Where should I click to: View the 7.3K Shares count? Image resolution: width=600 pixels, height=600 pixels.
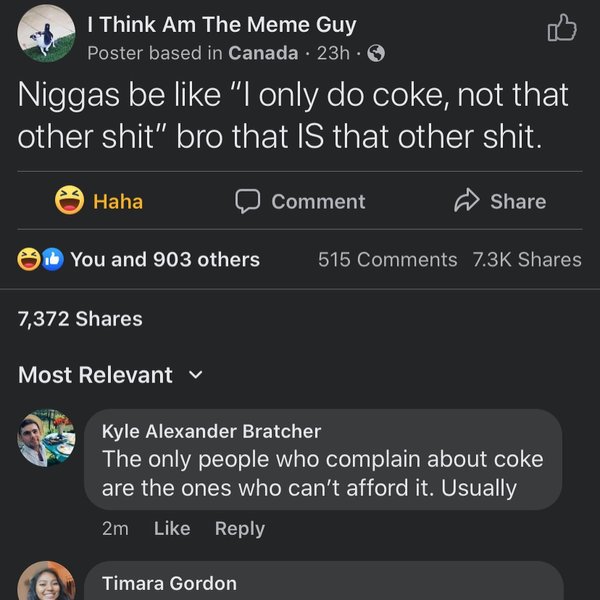(x=526, y=260)
